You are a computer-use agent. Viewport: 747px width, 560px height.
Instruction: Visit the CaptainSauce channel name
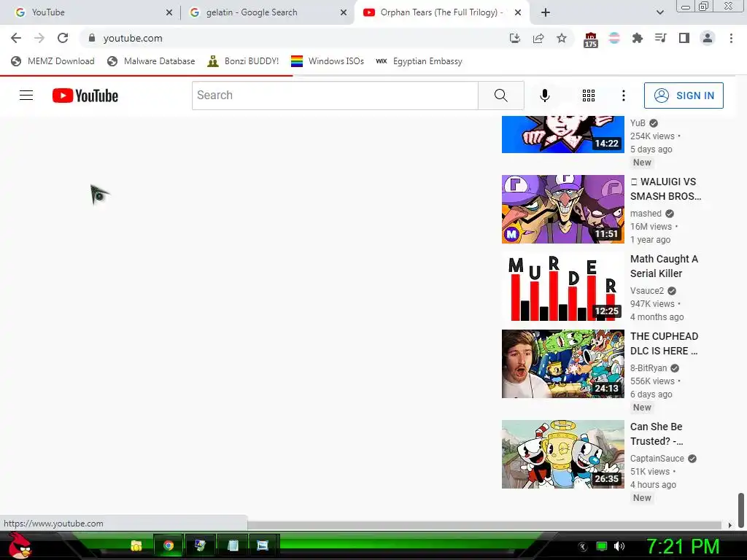tap(657, 458)
